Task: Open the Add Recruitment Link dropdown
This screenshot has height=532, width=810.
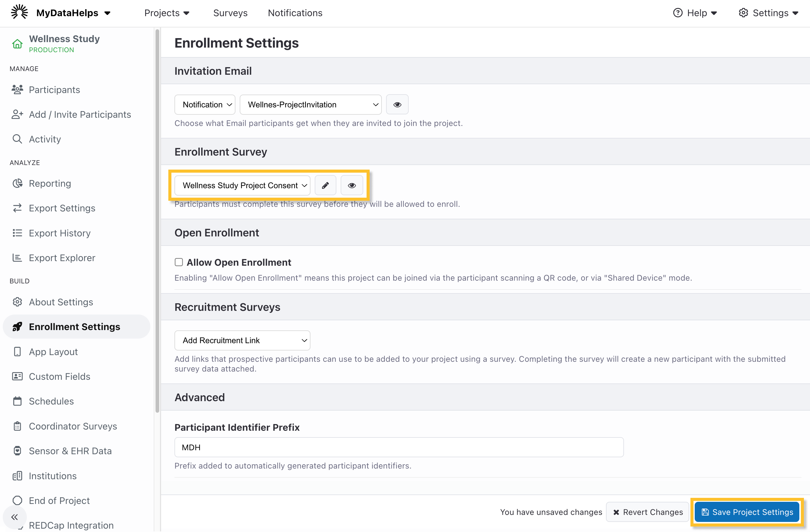Action: point(242,340)
